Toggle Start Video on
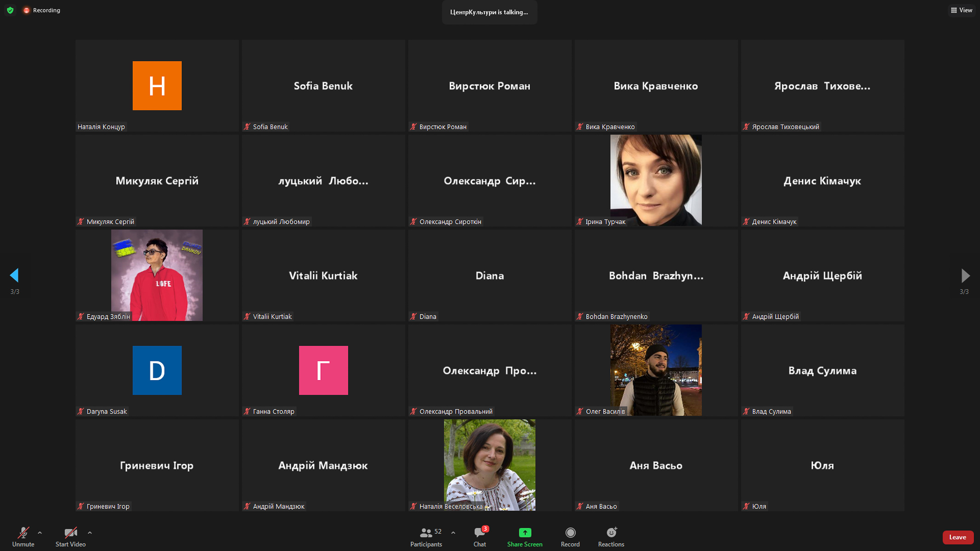980x551 pixels. (70, 536)
